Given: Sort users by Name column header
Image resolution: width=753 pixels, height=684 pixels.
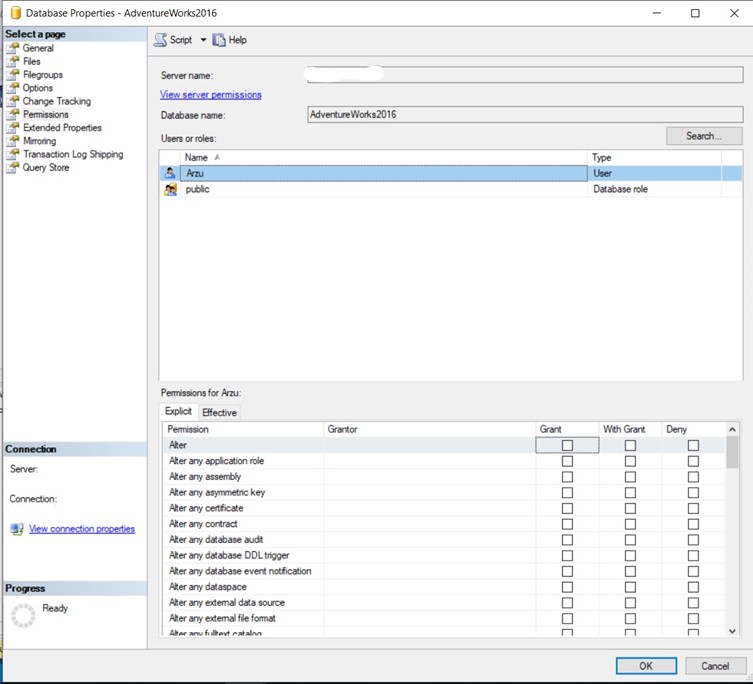Looking at the screenshot, I should click(383, 158).
